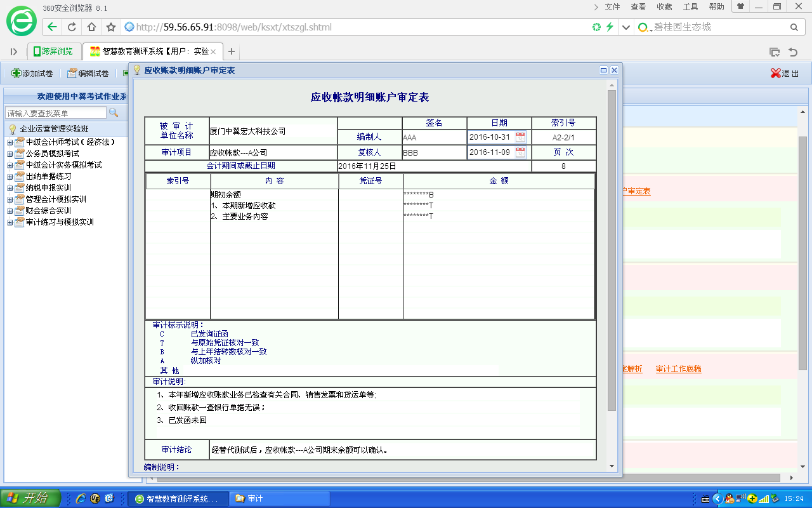The height and width of the screenshot is (508, 812).
Task: Open a new browser tab
Action: pyautogui.click(x=232, y=51)
